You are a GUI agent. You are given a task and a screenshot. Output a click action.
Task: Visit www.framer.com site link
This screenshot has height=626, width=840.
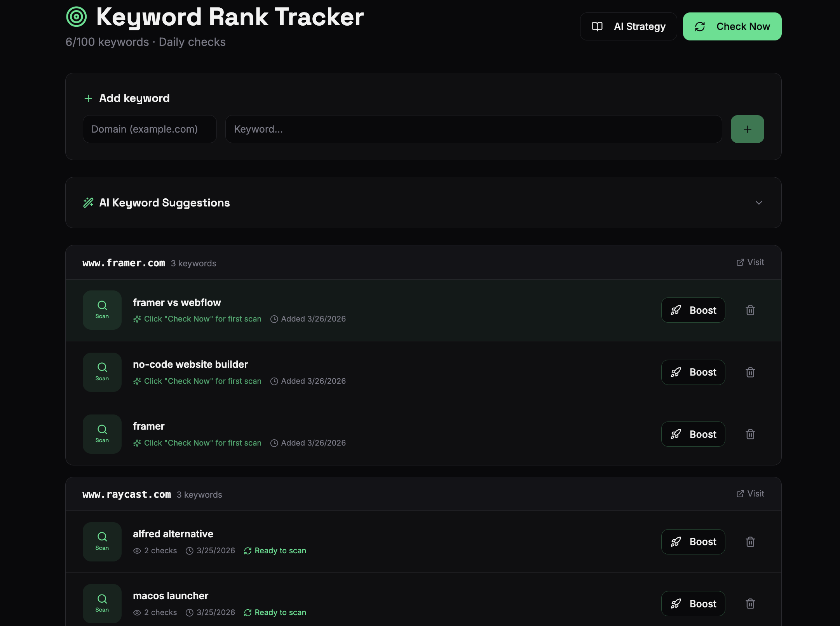coord(750,262)
